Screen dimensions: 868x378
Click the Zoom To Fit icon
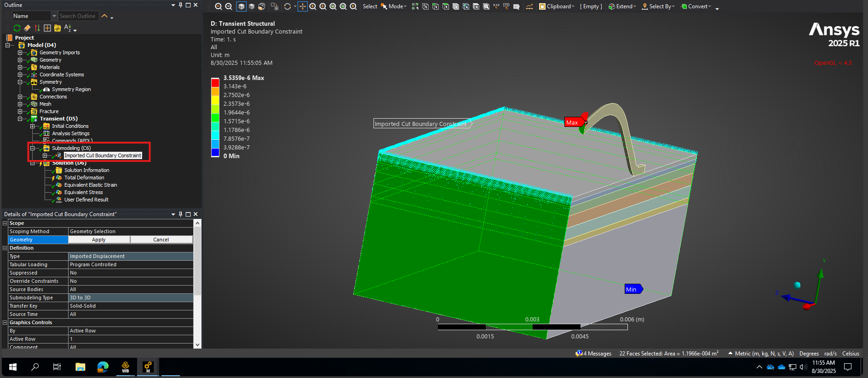[x=333, y=6]
